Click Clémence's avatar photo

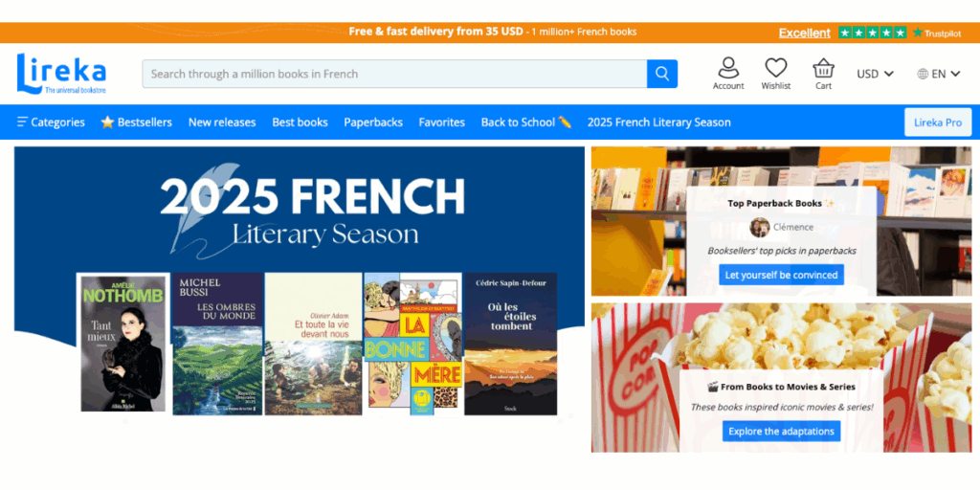pos(759,228)
